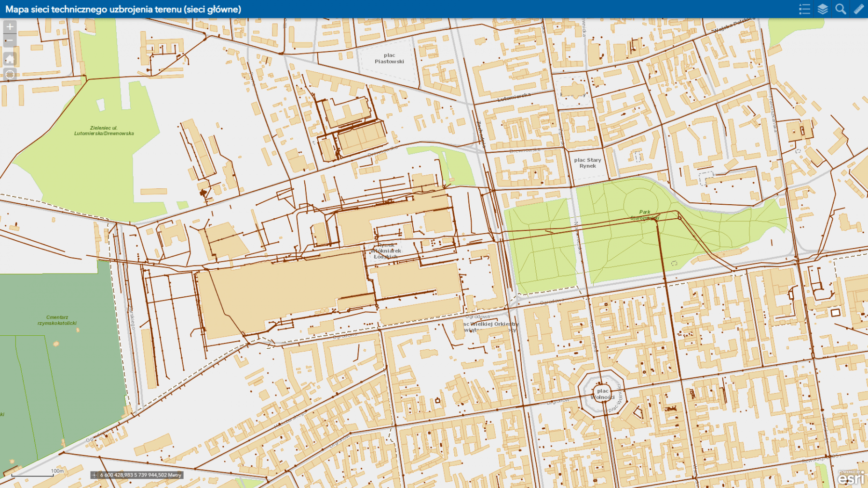868x488 pixels.
Task: Click 'plac Wolności' label
Action: pos(603,394)
